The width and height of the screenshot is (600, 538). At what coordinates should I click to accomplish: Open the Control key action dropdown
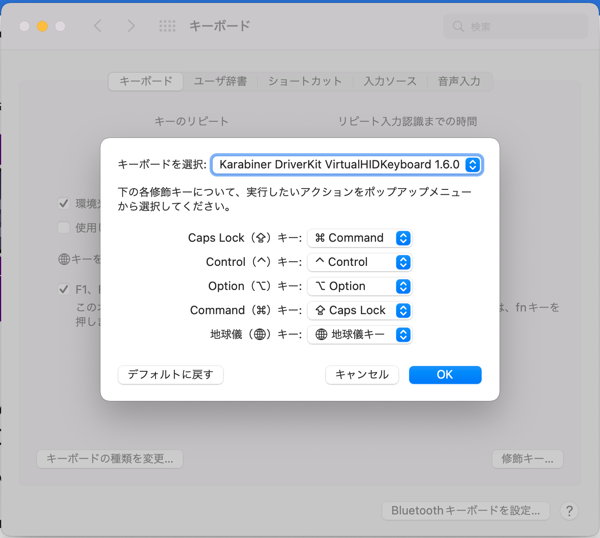tap(359, 262)
